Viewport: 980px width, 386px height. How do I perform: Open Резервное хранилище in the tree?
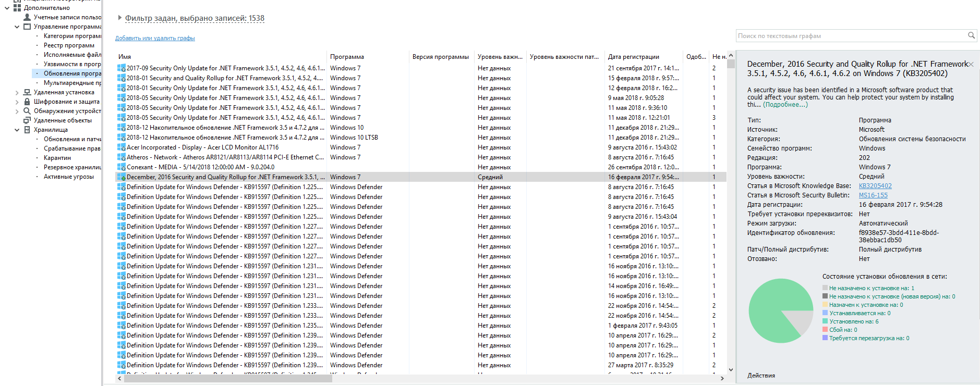coord(72,167)
